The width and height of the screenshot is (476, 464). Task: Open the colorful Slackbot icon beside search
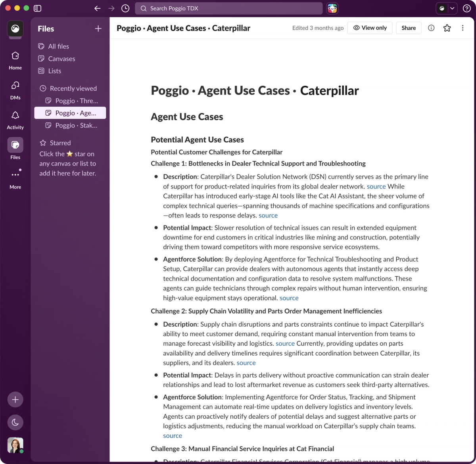(x=332, y=8)
